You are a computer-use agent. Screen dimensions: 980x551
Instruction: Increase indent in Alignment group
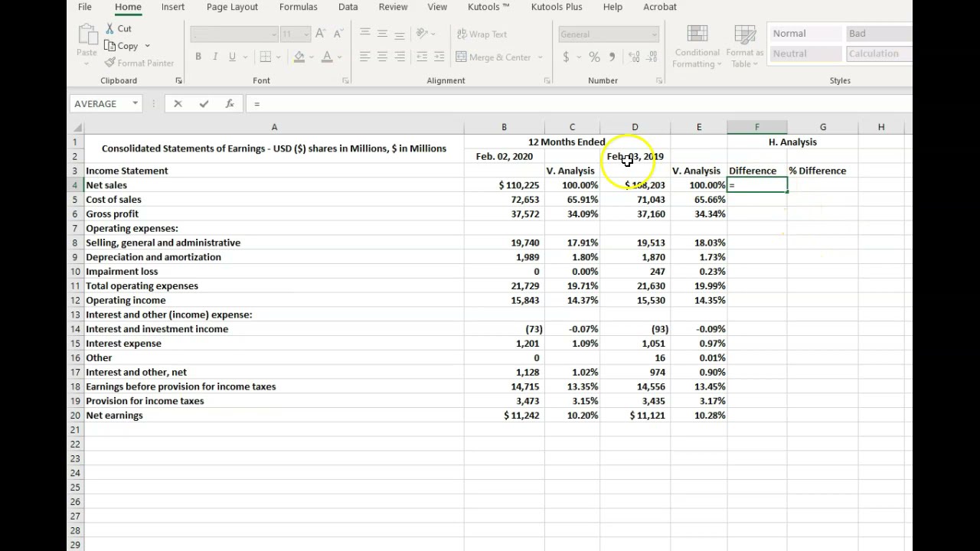pos(439,57)
